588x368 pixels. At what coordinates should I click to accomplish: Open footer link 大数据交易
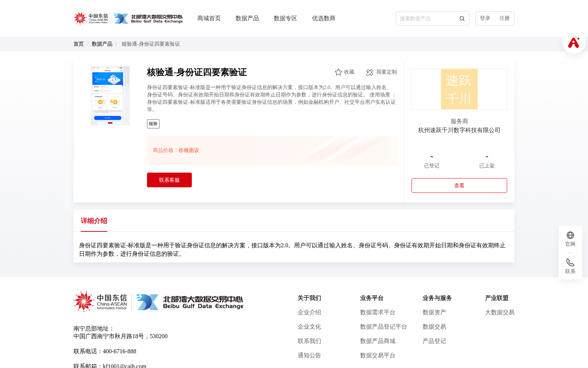[500, 312]
